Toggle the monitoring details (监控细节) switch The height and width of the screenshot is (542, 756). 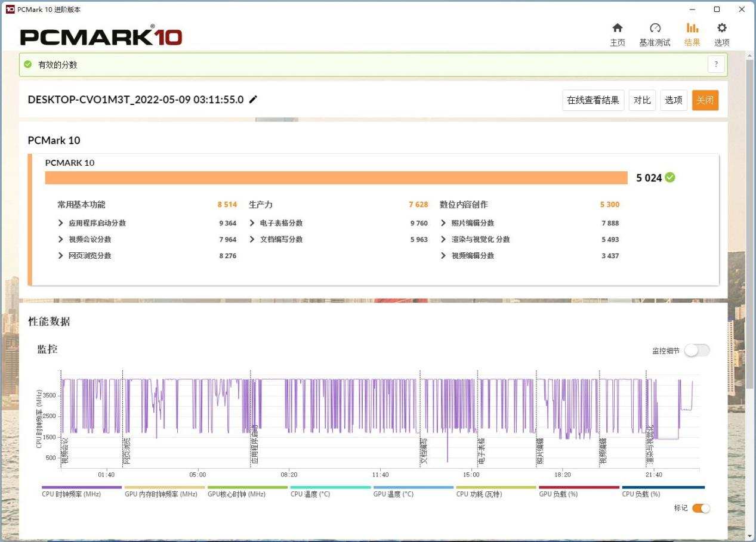pos(697,351)
